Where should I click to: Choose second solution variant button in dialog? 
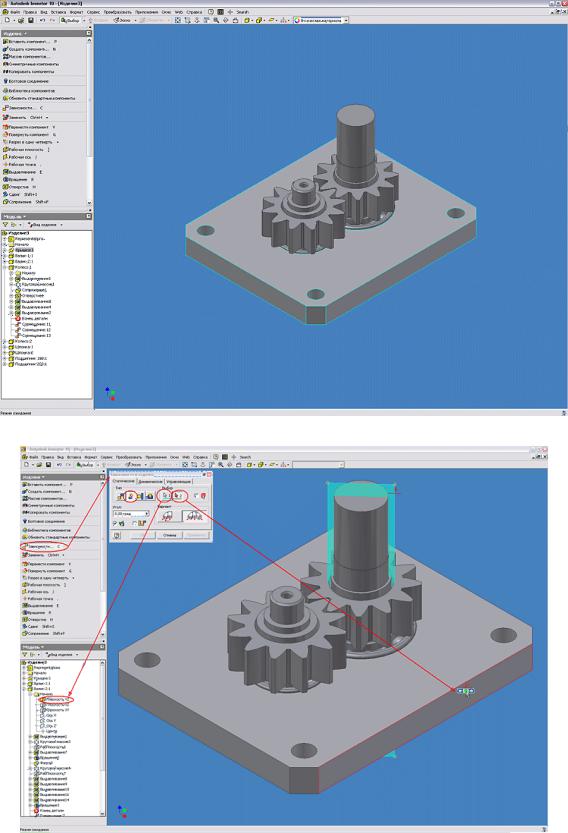[x=194, y=515]
